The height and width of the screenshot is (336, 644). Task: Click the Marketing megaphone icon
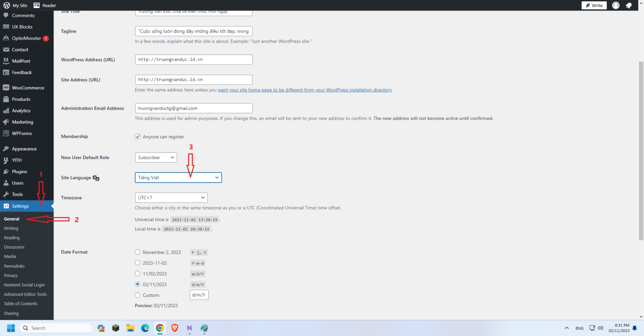(6, 122)
